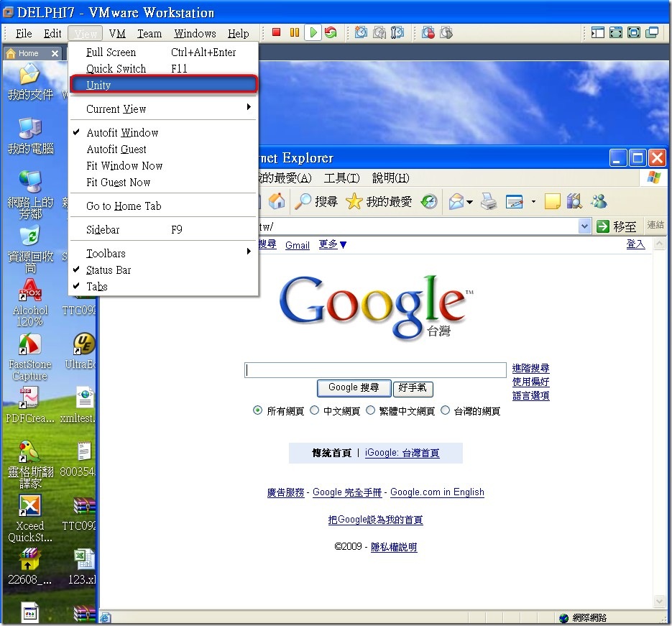Click into the Google search text box
This screenshot has width=672, height=626.
[x=375, y=369]
